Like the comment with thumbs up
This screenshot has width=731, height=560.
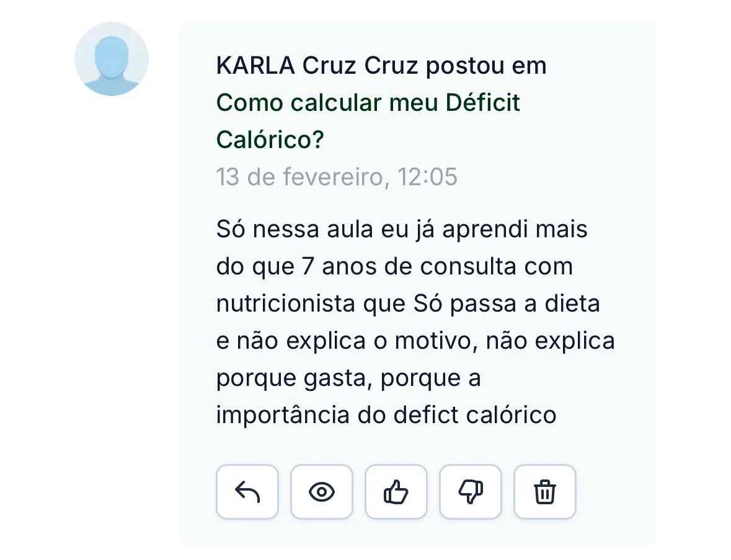tap(396, 492)
